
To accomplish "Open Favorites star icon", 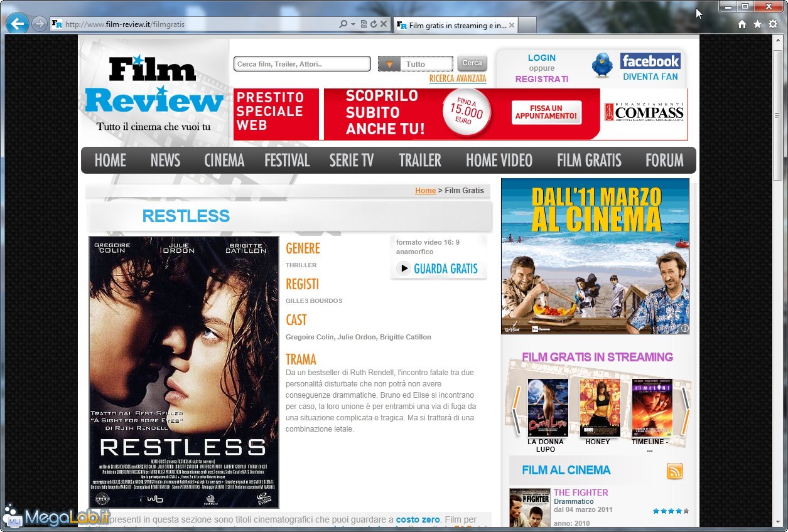I will [757, 24].
